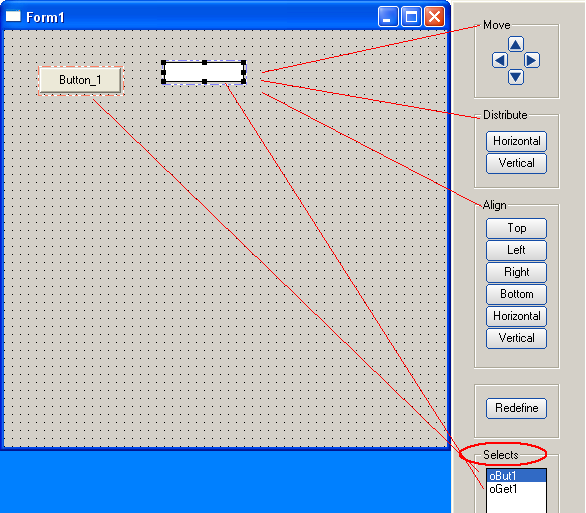
Task: Click Horizontal in the Align group
Action: click(x=516, y=316)
